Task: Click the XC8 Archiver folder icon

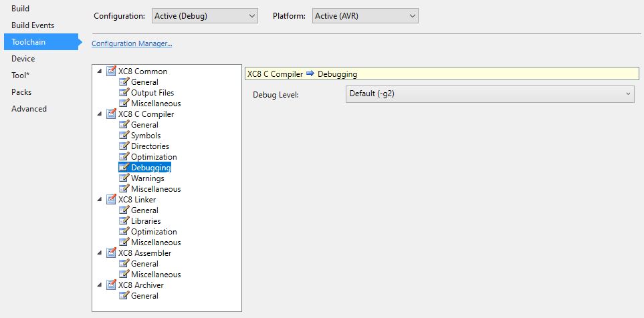Action: pyautogui.click(x=111, y=285)
